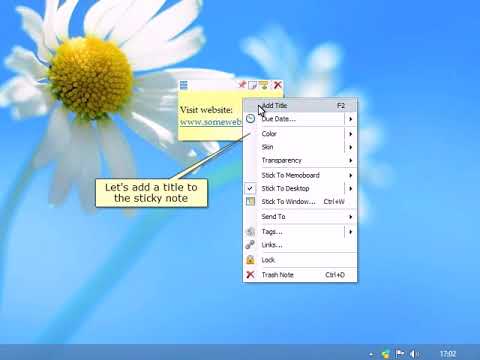Click the red pin icon on the note
The image size is (480, 360).
tap(242, 85)
